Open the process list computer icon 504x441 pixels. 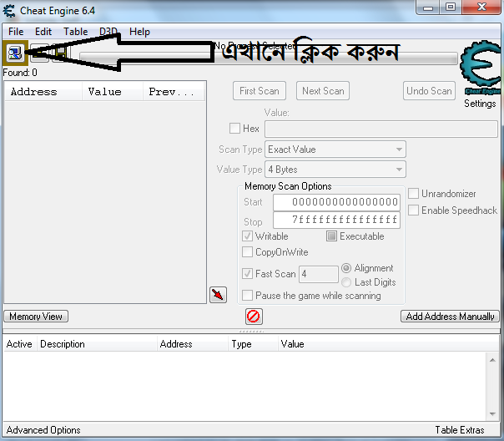tap(14, 53)
